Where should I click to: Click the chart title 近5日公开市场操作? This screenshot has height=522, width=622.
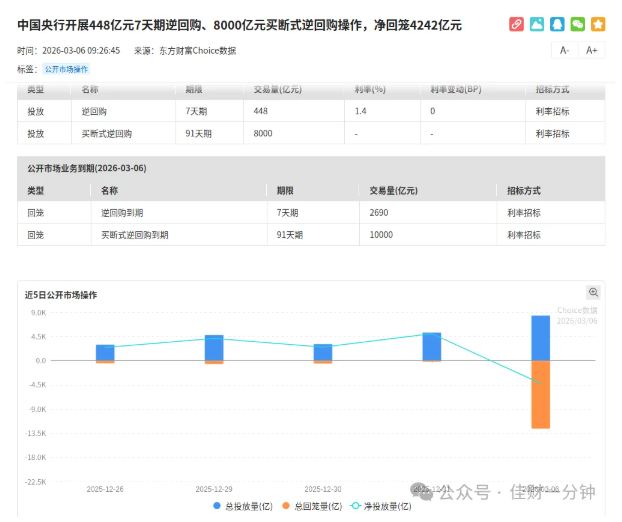[x=61, y=295]
